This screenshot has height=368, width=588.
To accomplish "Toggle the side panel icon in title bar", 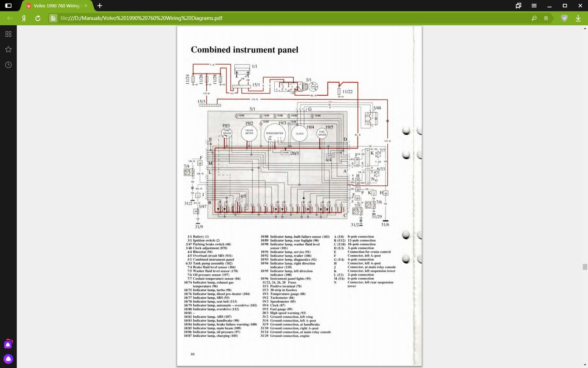I will (8, 6).
